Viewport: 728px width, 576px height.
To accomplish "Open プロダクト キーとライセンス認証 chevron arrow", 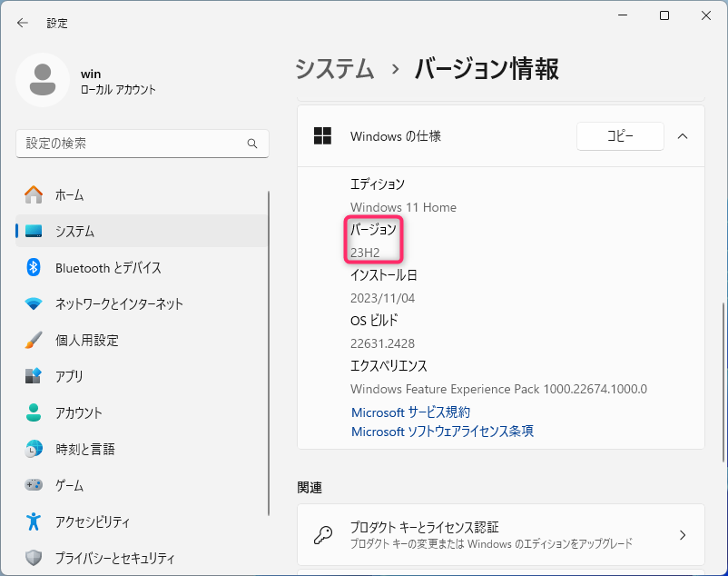I will click(x=683, y=535).
